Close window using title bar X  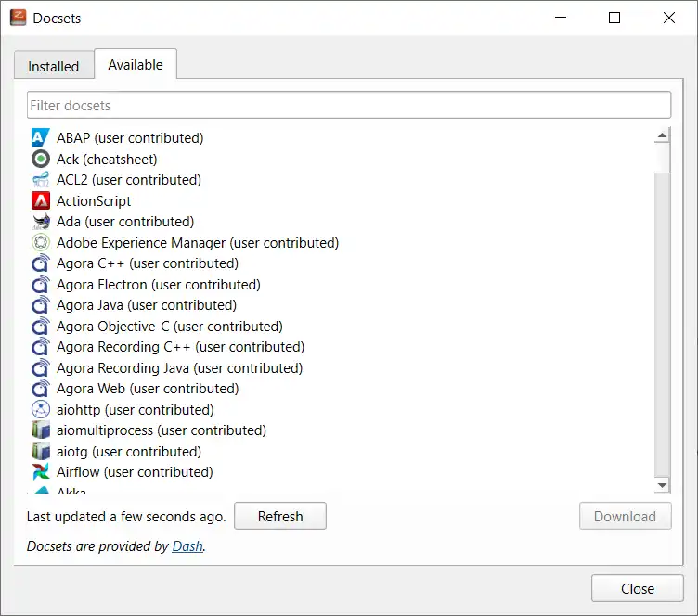pyautogui.click(x=668, y=18)
